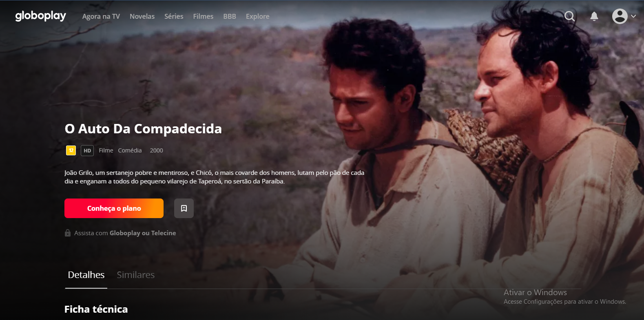Click the lock icon beside Assista com
The width and height of the screenshot is (644, 320).
click(68, 233)
